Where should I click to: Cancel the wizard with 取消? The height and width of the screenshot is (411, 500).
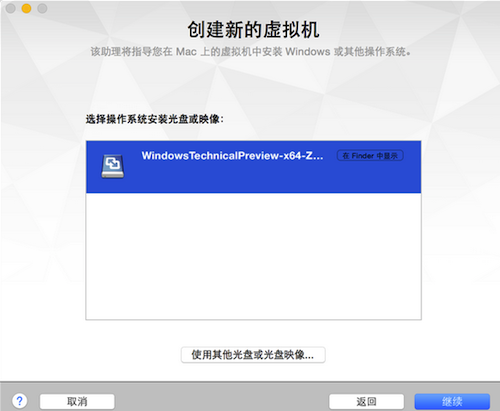point(77,401)
